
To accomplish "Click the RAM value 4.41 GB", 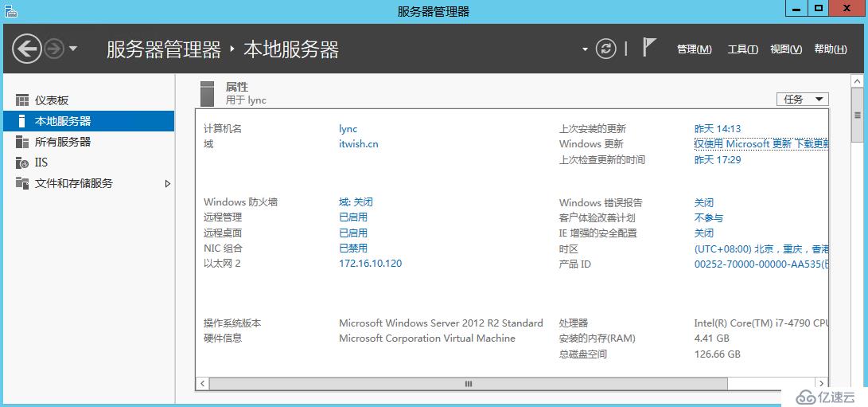I will [x=712, y=339].
